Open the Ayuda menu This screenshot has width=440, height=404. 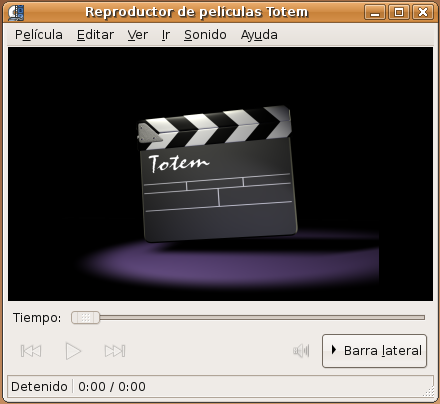(x=259, y=35)
